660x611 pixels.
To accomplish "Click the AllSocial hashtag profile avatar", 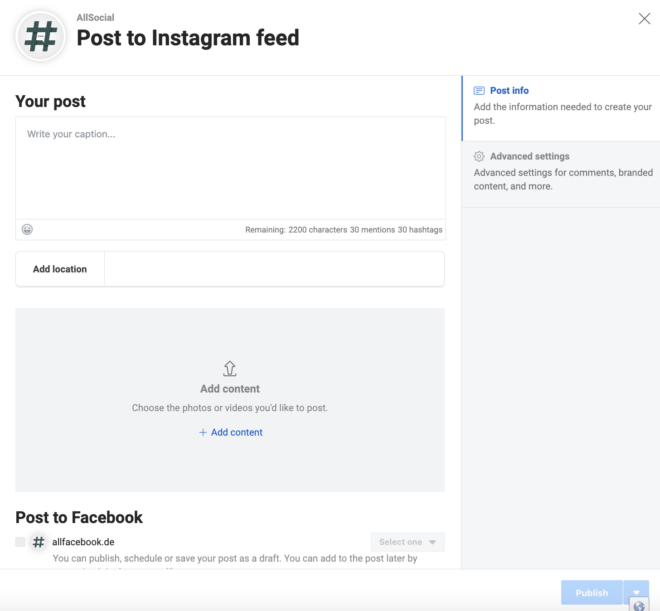I will [40, 36].
